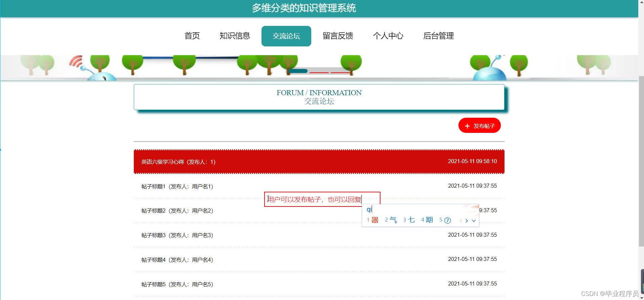Open the 首页 home menu item
644x300 pixels.
[192, 36]
